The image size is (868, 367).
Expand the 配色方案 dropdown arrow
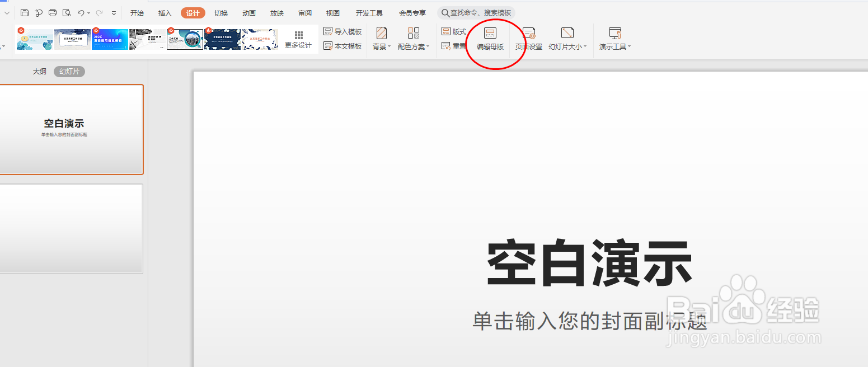(x=428, y=47)
